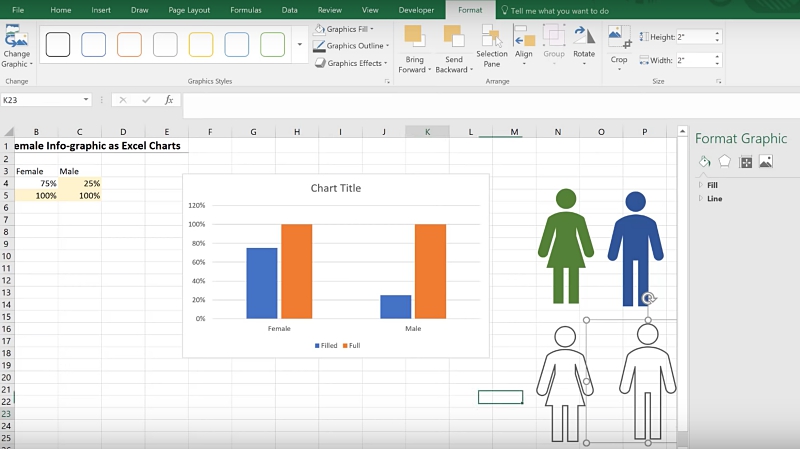The width and height of the screenshot is (800, 449).
Task: Select the green female graphic
Action: (x=566, y=245)
